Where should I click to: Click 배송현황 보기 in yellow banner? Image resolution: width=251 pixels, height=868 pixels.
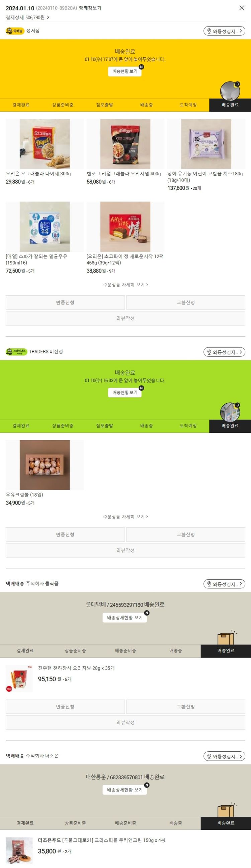[125, 71]
